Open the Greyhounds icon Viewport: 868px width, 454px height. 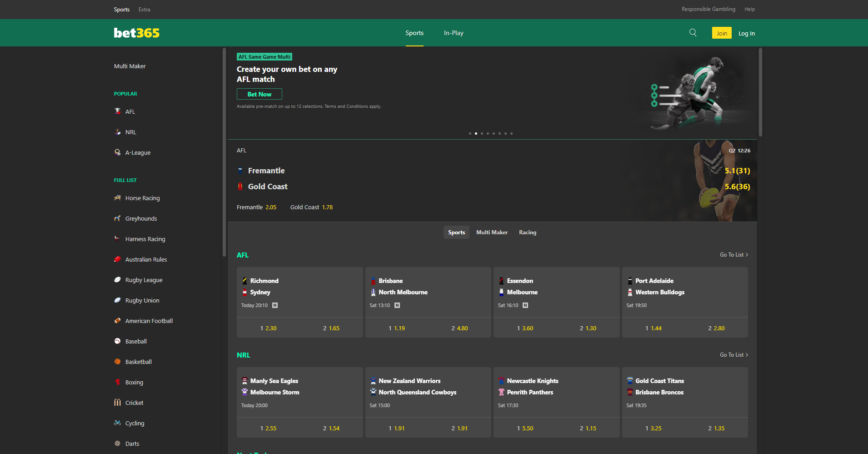point(118,218)
